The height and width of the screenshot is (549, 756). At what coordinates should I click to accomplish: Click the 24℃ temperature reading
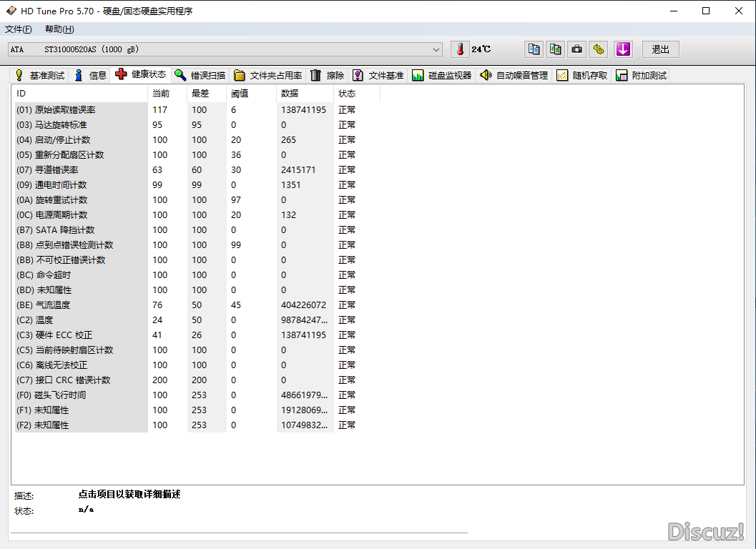point(481,49)
